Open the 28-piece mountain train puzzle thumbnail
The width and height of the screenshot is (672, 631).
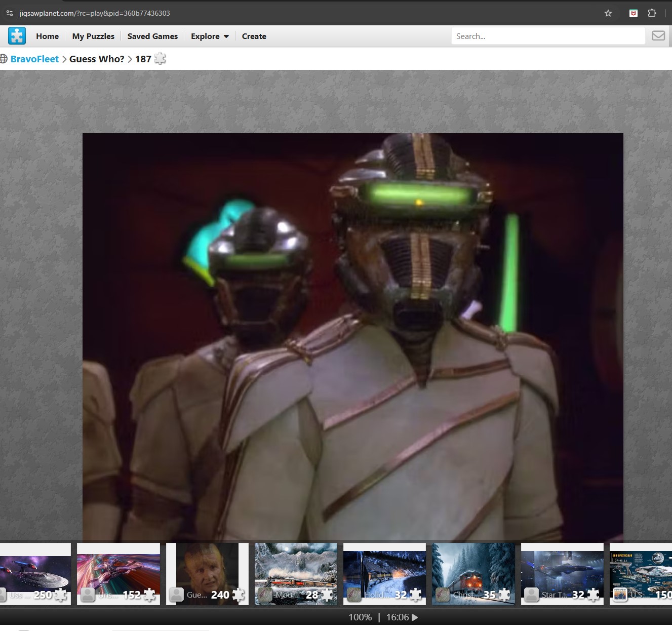[296, 574]
